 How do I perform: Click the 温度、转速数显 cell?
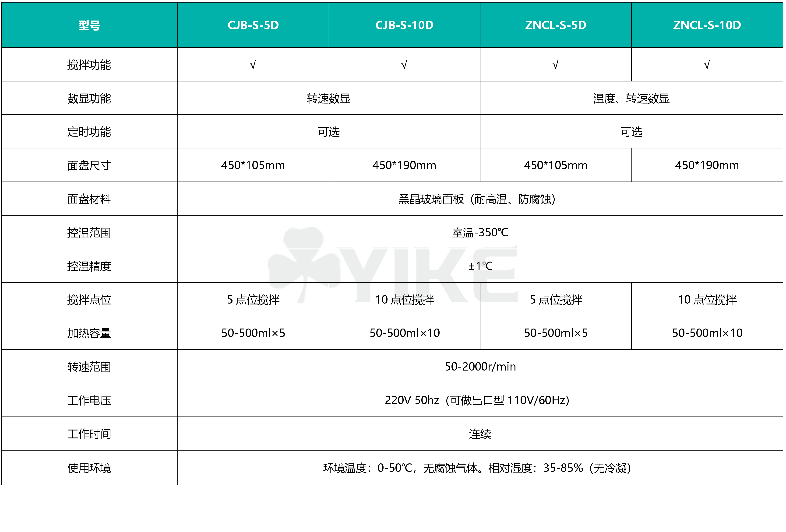631,98
